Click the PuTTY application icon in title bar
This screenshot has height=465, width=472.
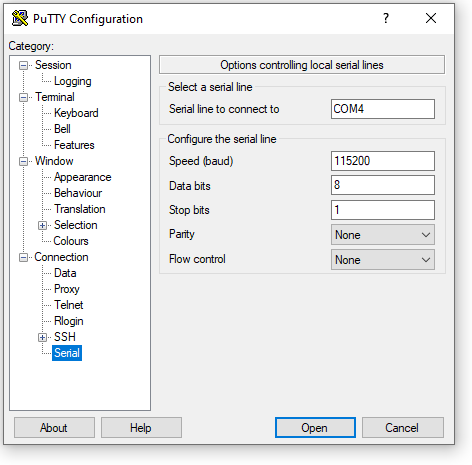20,18
